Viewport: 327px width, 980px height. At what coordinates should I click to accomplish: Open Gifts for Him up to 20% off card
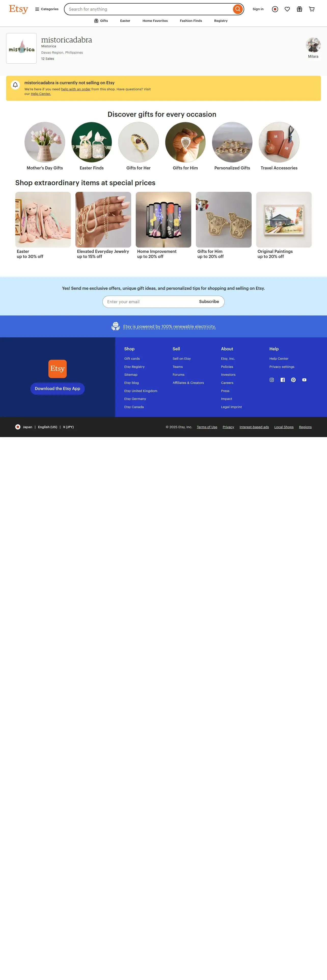point(223,226)
